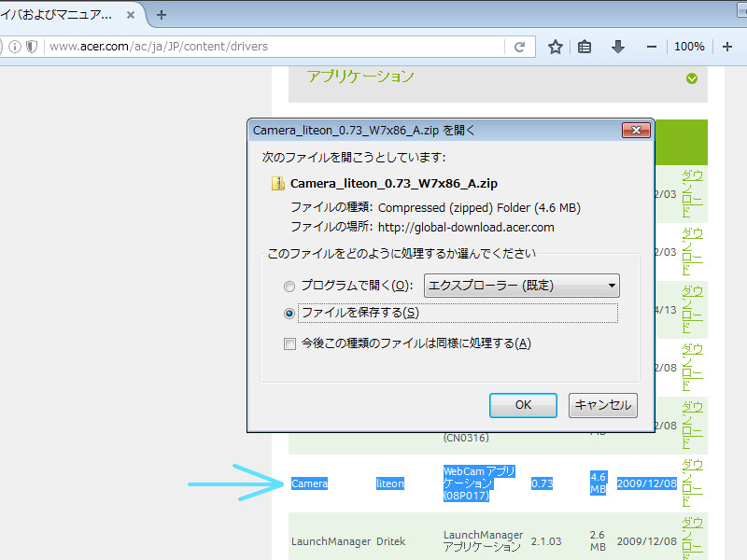Click the Camera_liteon_0.73_W7x86_A.zip filename in the dialog

point(393,184)
